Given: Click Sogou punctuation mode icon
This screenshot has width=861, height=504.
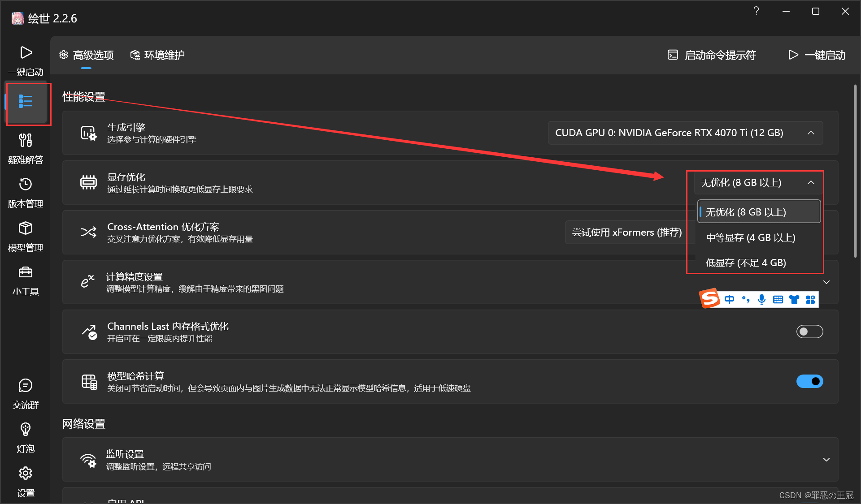Looking at the screenshot, I should tap(746, 299).
